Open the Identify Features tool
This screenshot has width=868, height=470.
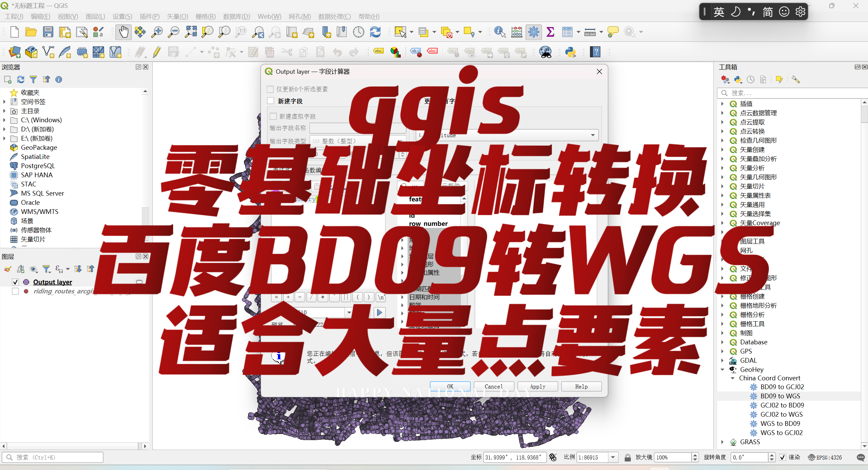[x=499, y=32]
